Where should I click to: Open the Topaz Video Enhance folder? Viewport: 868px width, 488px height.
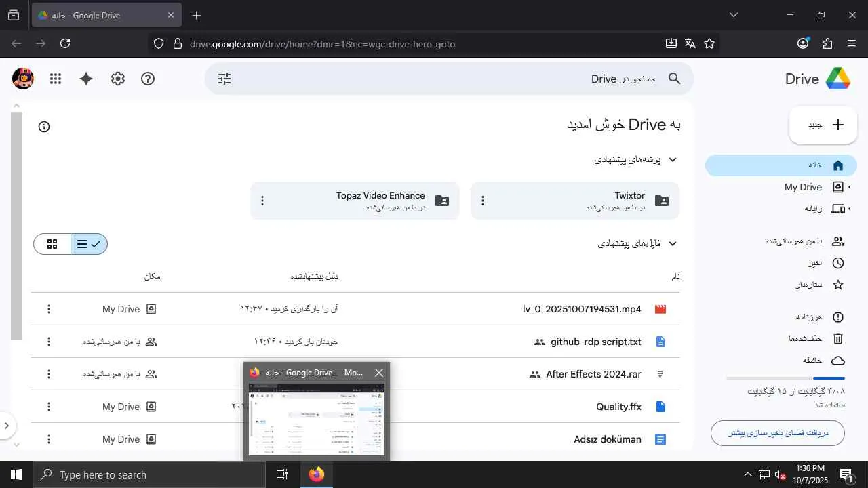(355, 201)
